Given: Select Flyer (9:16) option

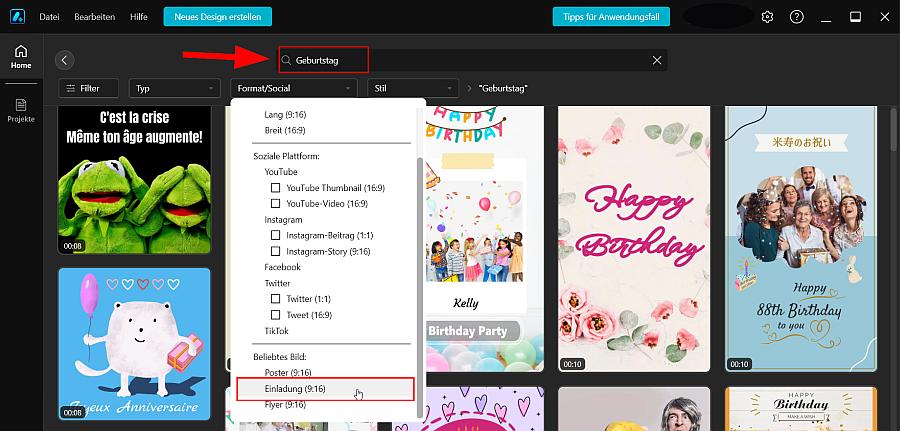Looking at the screenshot, I should tap(285, 405).
